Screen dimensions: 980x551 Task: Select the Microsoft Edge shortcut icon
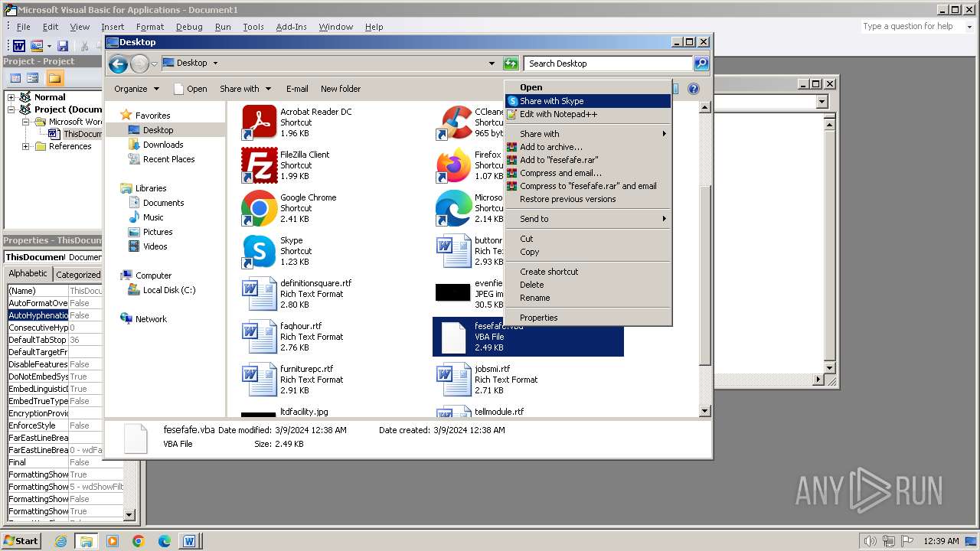453,207
